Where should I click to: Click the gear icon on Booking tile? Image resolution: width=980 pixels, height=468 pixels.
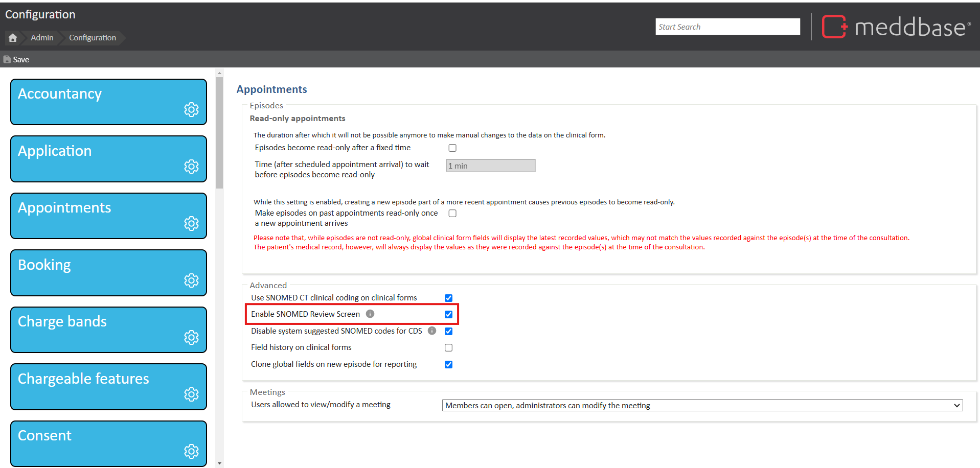pyautogui.click(x=191, y=280)
